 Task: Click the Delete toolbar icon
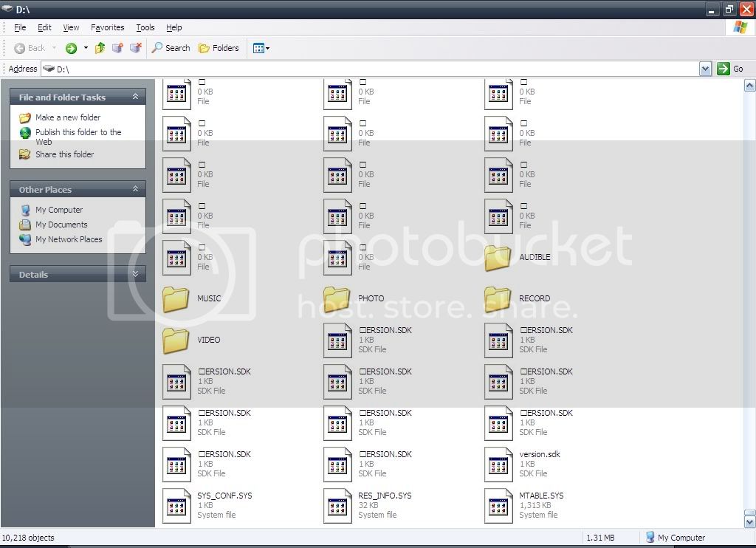point(136,48)
